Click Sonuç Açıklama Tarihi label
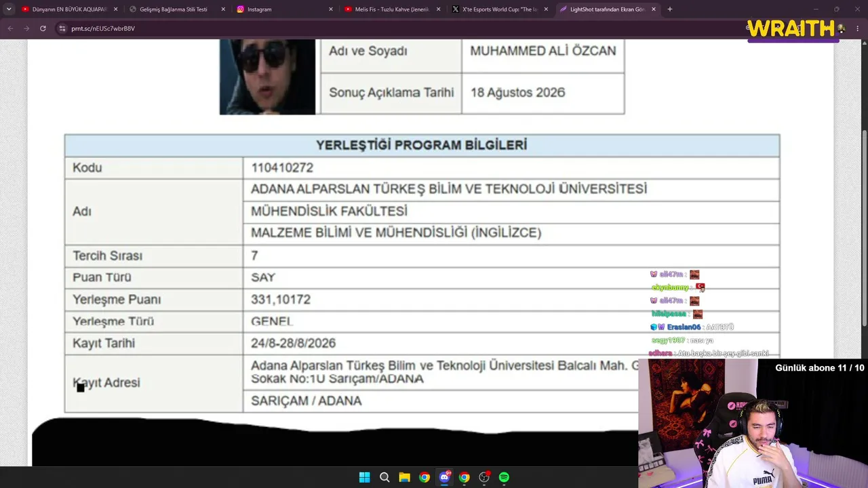The width and height of the screenshot is (868, 488). (391, 92)
